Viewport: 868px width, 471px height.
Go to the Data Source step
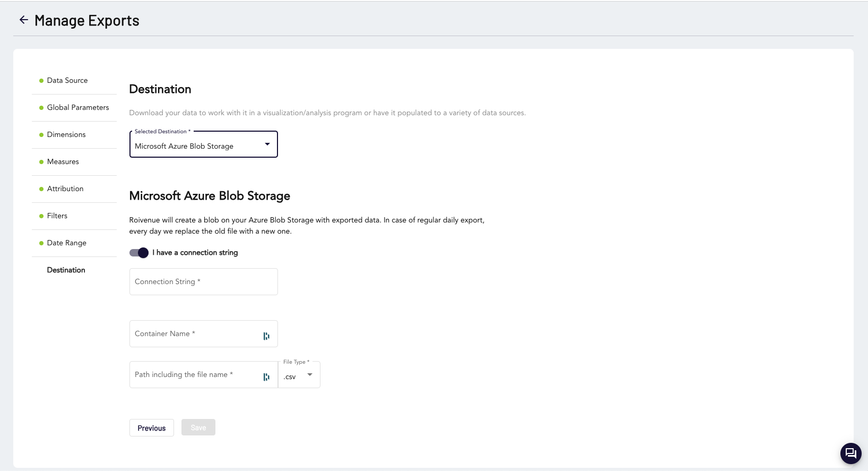coord(67,81)
